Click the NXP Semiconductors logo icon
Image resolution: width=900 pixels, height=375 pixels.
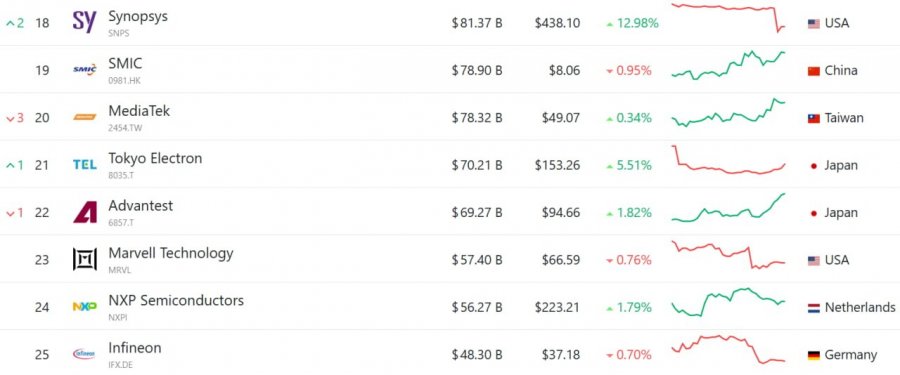pos(84,307)
